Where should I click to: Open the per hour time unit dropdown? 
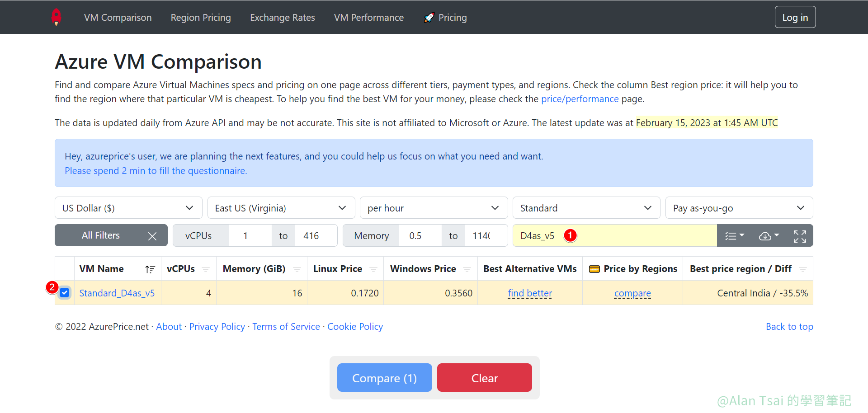(434, 208)
